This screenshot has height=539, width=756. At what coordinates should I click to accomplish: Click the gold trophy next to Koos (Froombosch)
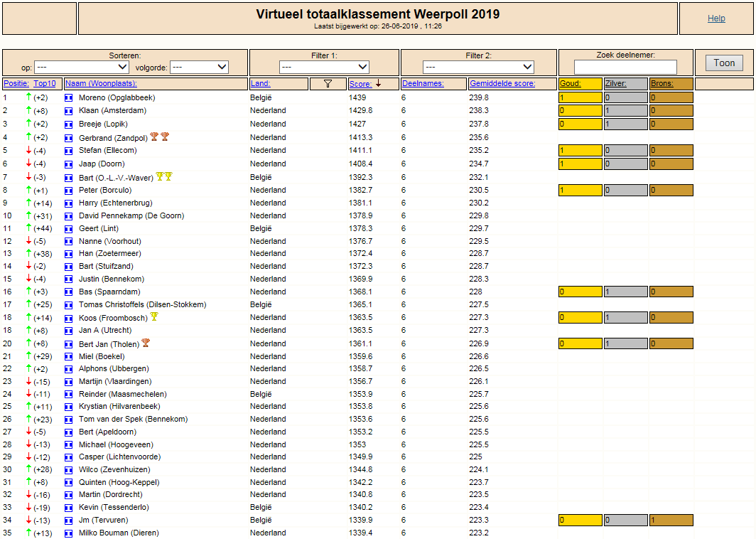pos(153,316)
